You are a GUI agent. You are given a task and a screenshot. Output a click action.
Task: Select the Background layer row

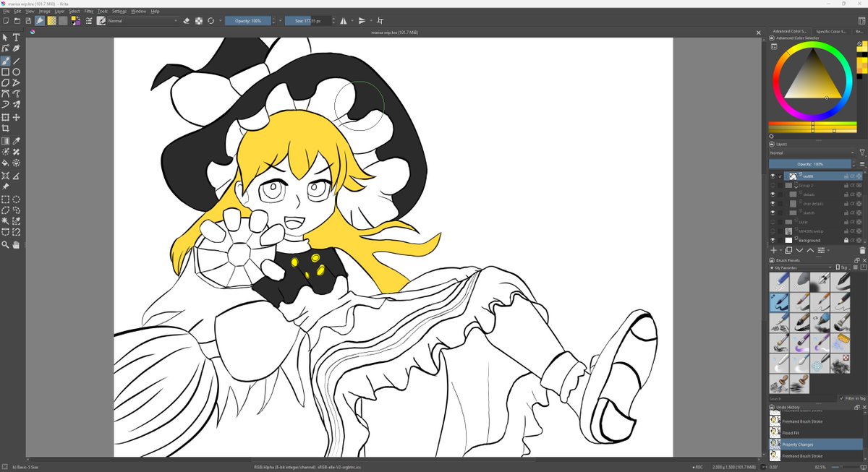(x=816, y=240)
